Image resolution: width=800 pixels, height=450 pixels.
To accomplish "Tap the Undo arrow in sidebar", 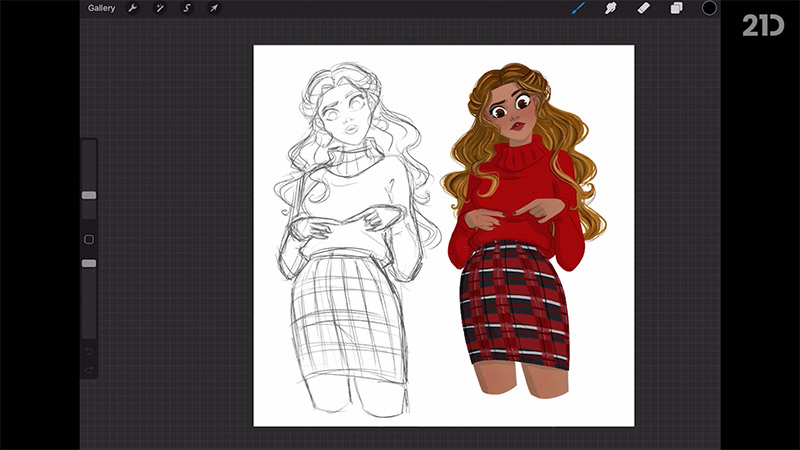I will click(89, 352).
